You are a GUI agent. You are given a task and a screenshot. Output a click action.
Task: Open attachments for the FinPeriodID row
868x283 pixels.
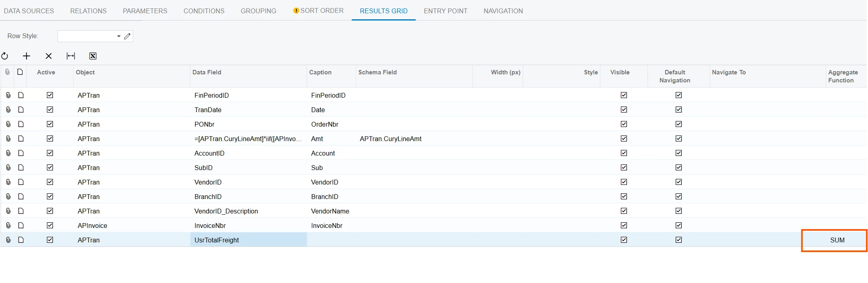click(x=8, y=95)
